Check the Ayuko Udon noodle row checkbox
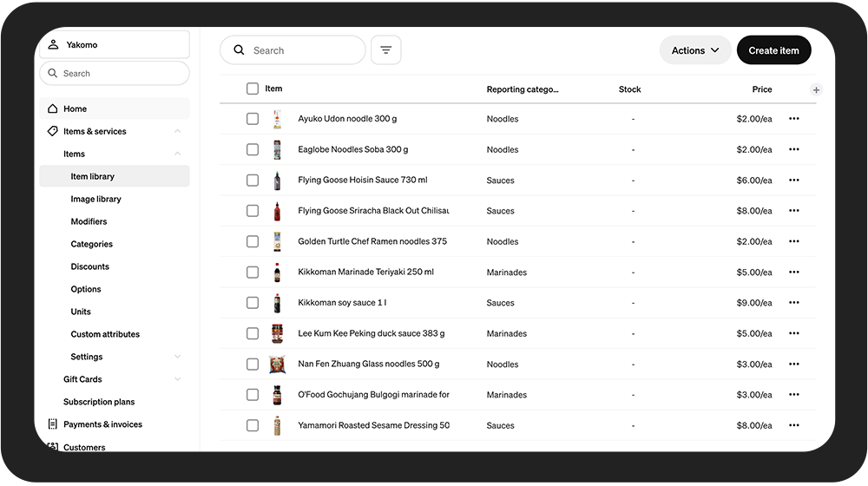 click(253, 118)
